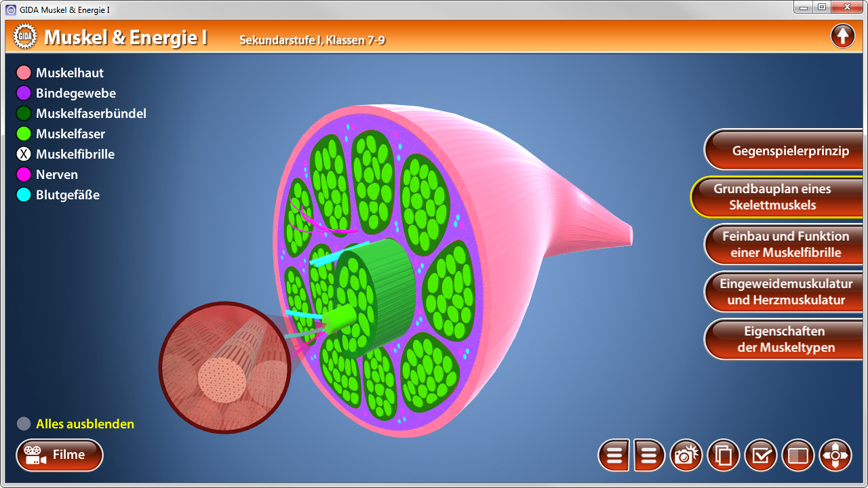Toggle the Nerven display

tap(24, 174)
